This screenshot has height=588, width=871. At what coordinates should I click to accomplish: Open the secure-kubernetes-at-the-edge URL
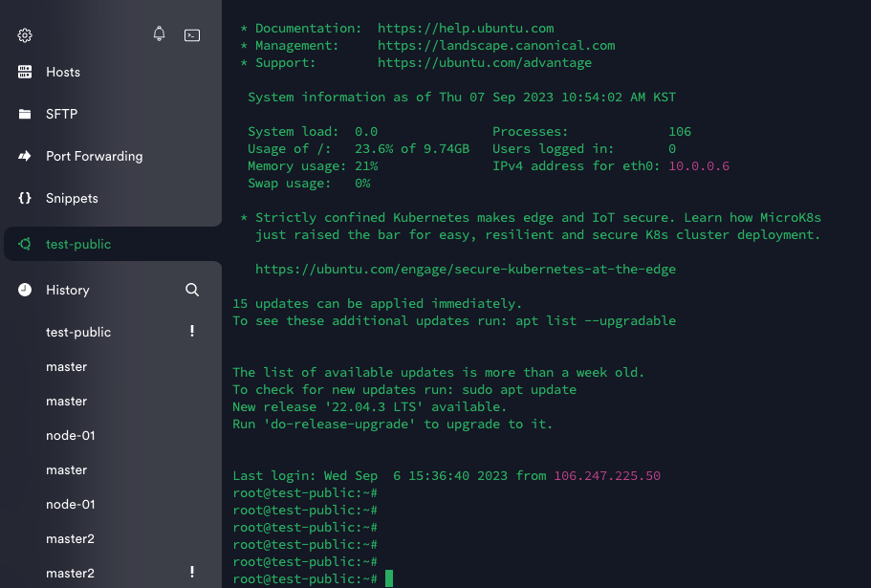coord(466,270)
